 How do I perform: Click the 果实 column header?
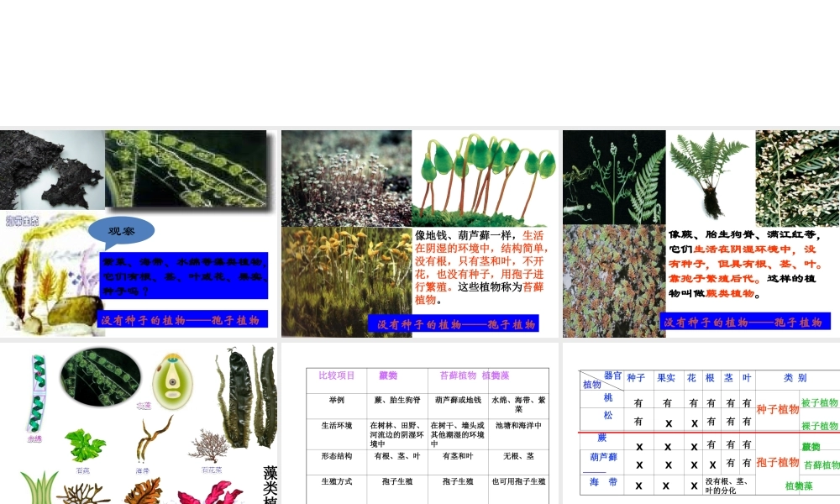pyautogui.click(x=666, y=378)
